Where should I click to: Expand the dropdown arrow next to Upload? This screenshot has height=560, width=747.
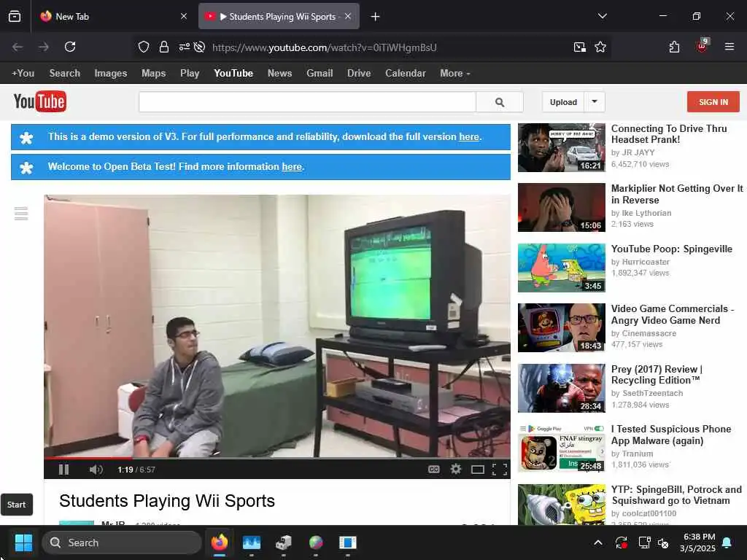click(595, 102)
